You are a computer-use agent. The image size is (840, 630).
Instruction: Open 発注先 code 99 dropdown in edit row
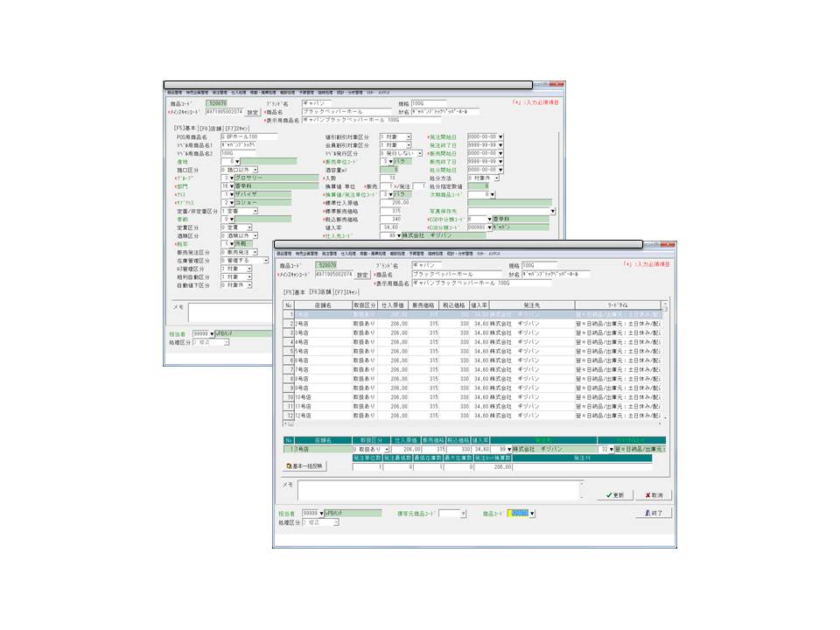click(x=509, y=450)
